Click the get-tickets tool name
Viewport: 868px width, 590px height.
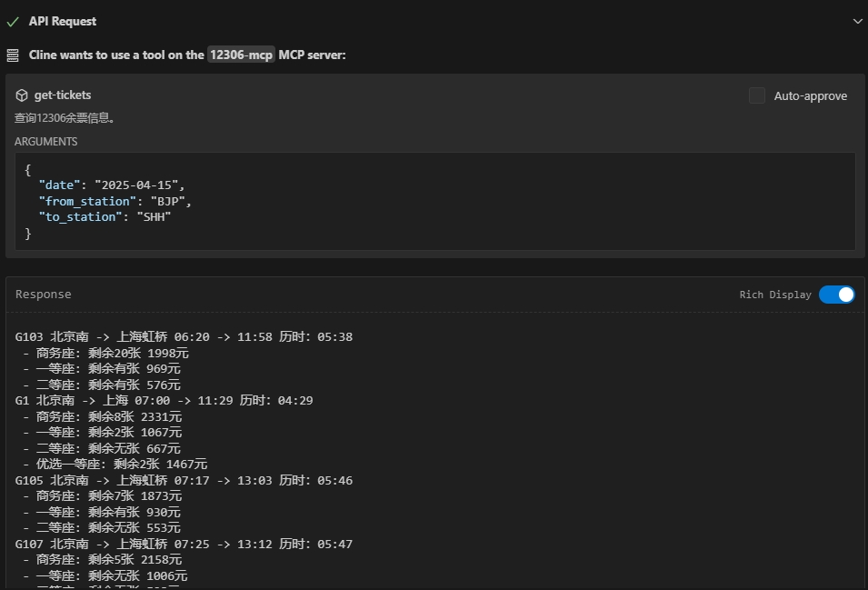(63, 95)
